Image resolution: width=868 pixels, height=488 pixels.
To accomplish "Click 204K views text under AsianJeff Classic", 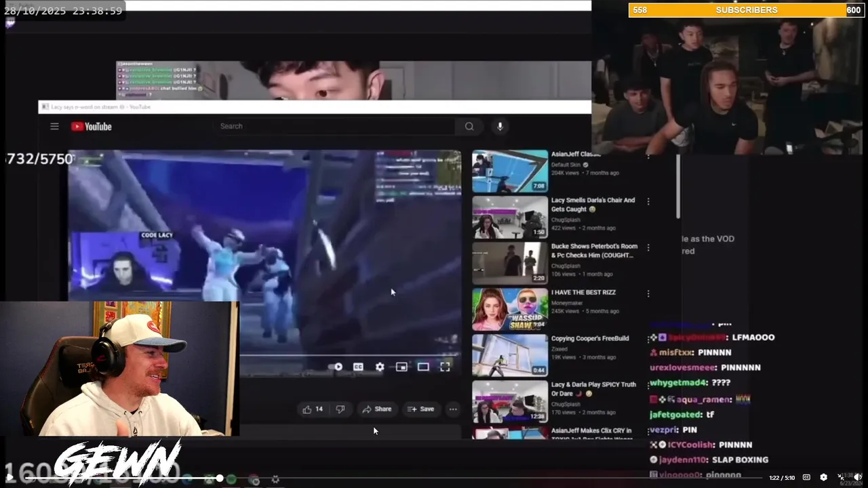I will tap(566, 173).
